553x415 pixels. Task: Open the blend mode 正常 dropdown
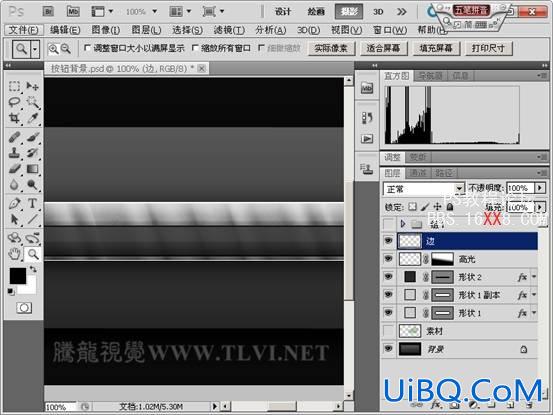click(424, 189)
